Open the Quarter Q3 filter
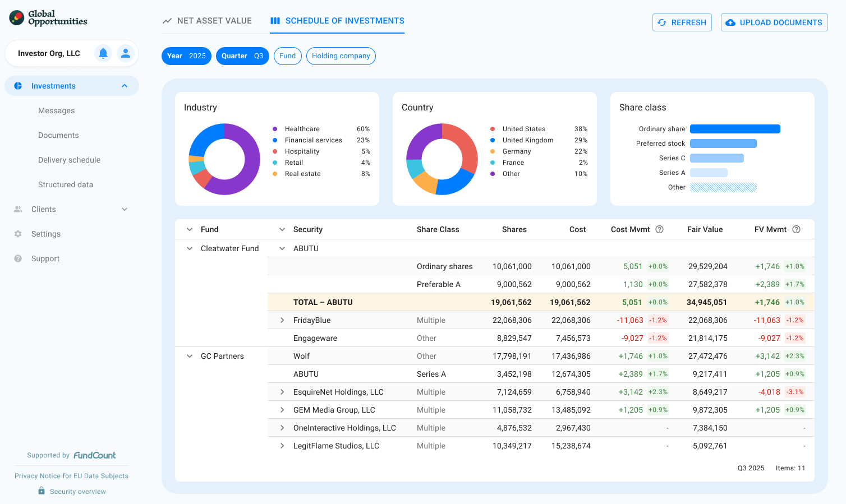Viewport: 846px width, 504px height. click(242, 56)
